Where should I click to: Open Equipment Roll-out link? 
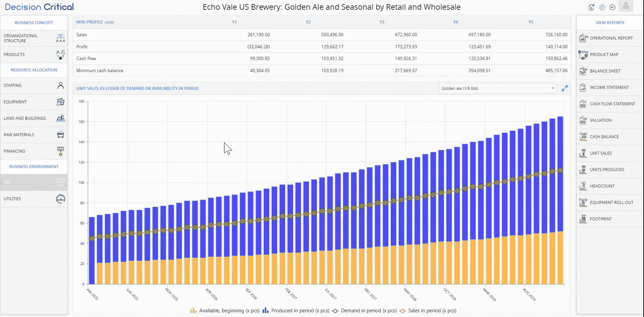point(611,202)
